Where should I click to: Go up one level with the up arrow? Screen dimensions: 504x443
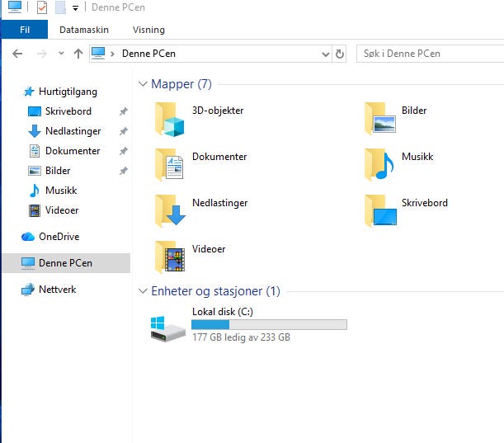(x=78, y=54)
